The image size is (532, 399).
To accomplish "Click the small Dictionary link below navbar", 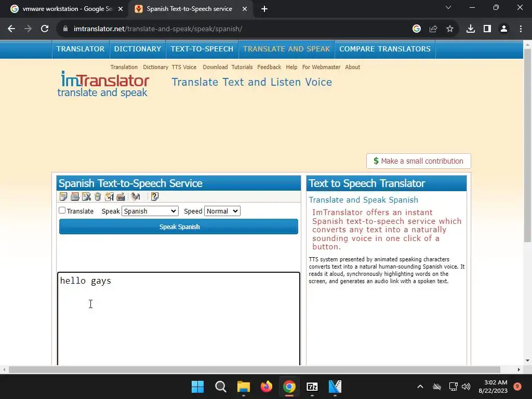I will 155,67.
